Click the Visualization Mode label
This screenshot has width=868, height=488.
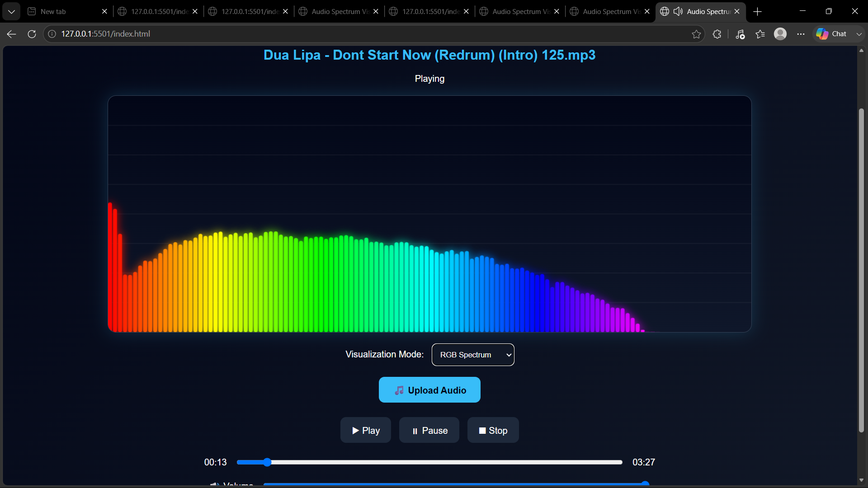pyautogui.click(x=384, y=354)
